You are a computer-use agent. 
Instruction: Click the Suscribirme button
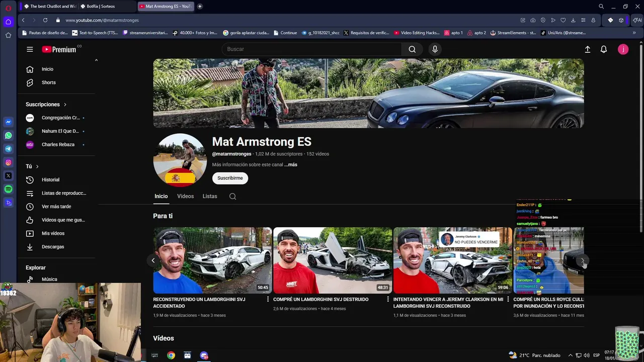click(230, 178)
